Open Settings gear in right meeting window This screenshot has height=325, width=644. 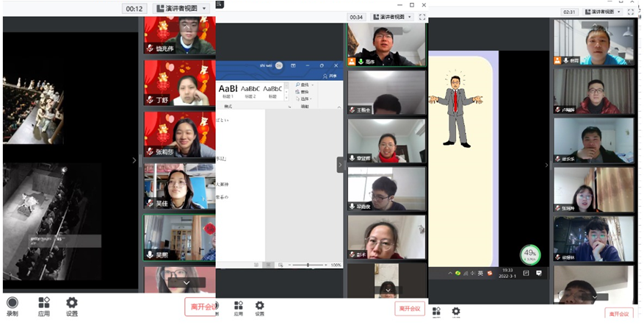pos(456,311)
